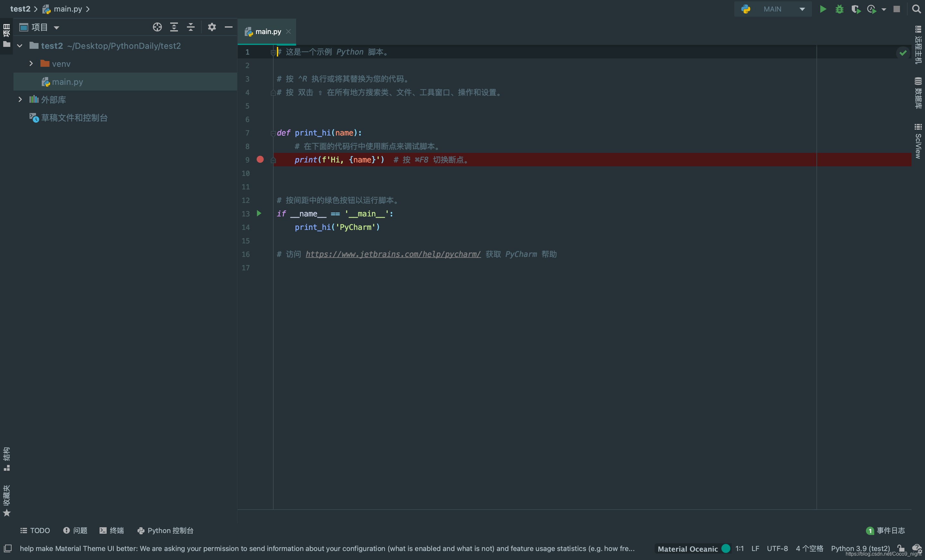
Task: Open the profiler options dropdown arrow
Action: (884, 9)
